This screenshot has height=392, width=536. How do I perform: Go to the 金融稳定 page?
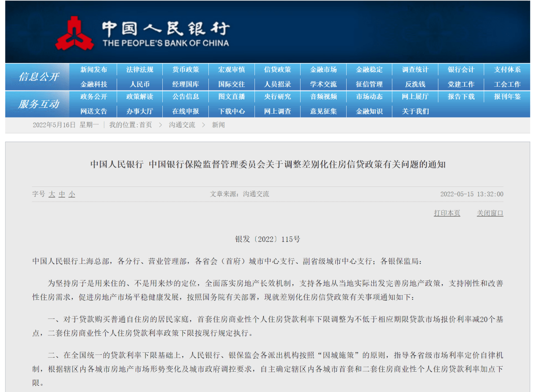point(369,70)
